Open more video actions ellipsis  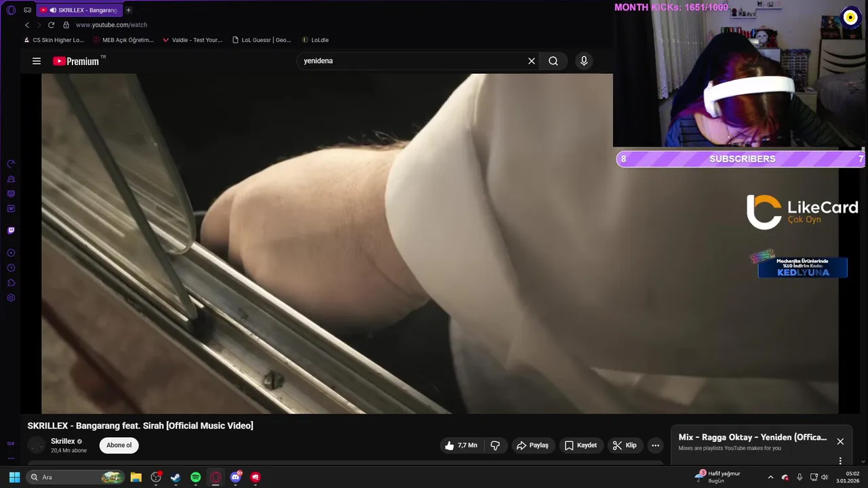[655, 445]
